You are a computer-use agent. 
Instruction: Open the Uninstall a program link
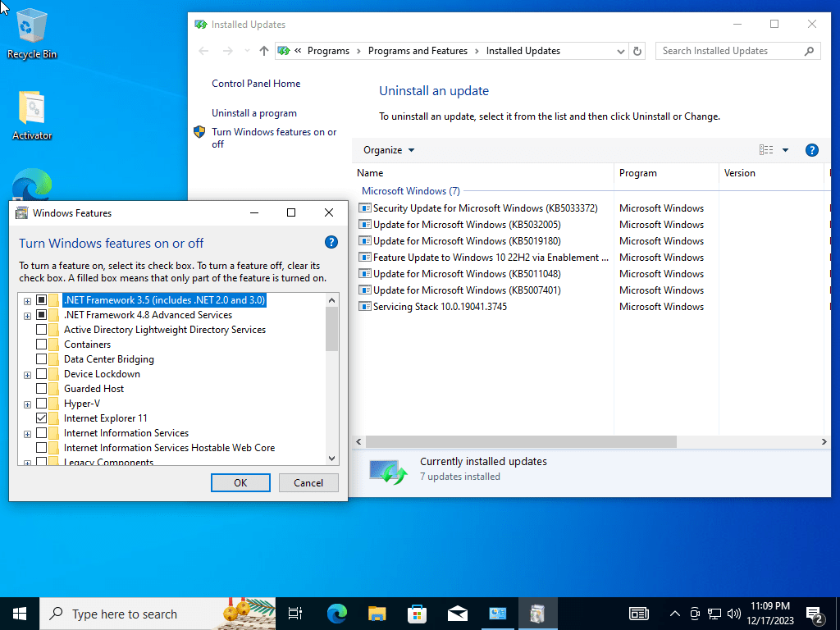(254, 113)
